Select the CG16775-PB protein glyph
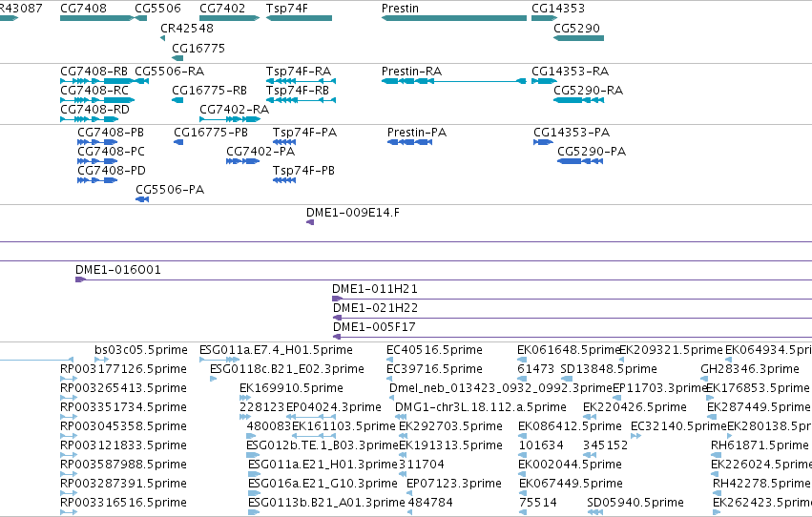Screen dimensions: 812x517 [x=178, y=142]
